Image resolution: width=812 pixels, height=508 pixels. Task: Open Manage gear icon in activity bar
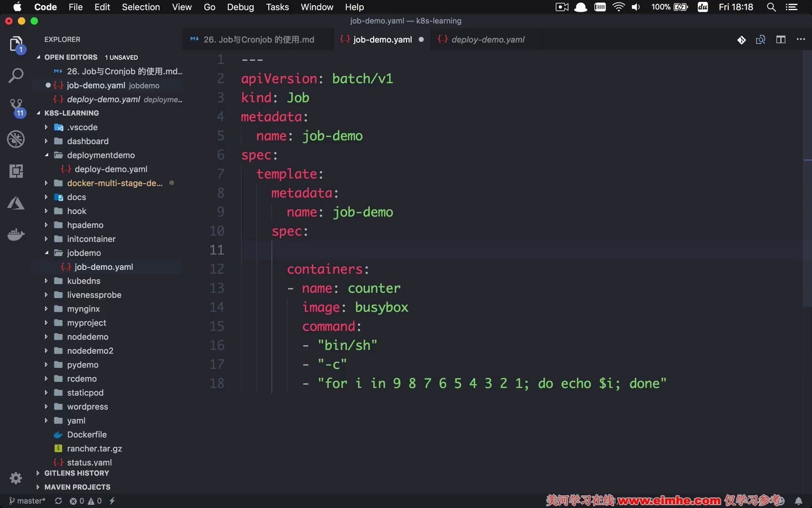(x=16, y=478)
